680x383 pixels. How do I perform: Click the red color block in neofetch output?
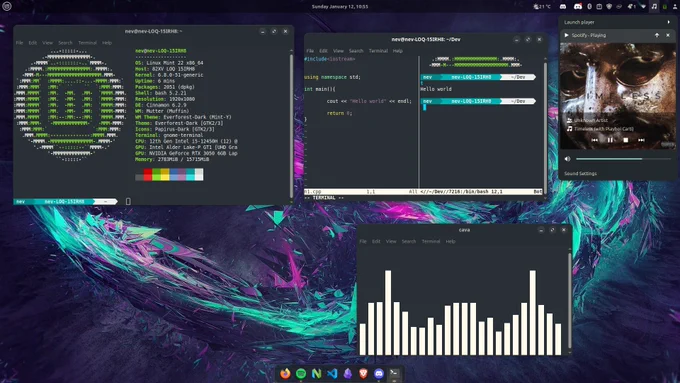point(148,174)
